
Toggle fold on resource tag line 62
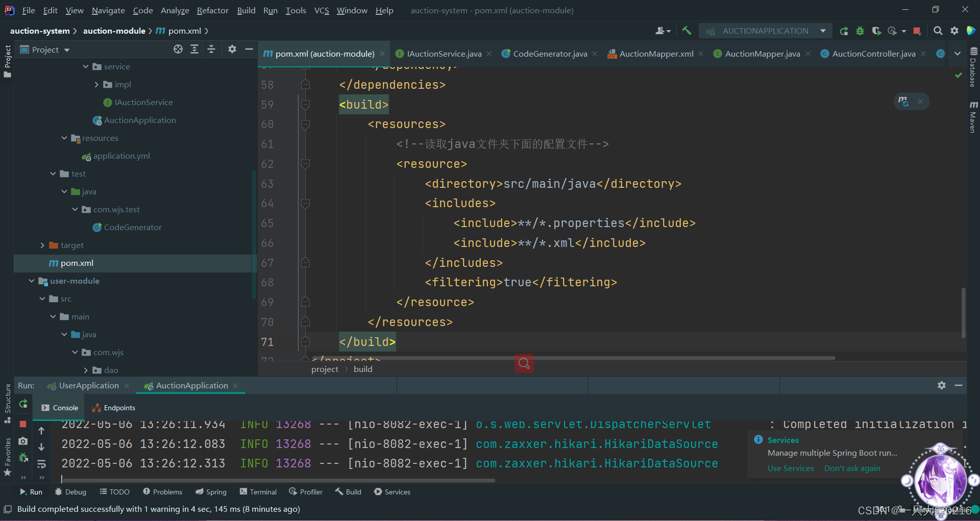tap(305, 164)
